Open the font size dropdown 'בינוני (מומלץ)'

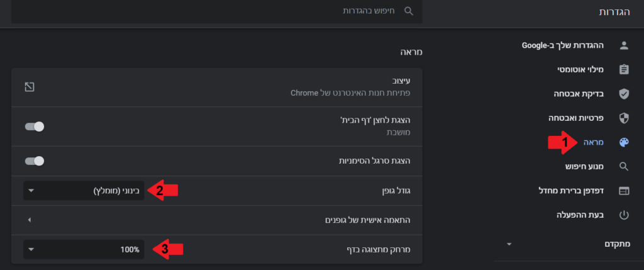coord(84,190)
